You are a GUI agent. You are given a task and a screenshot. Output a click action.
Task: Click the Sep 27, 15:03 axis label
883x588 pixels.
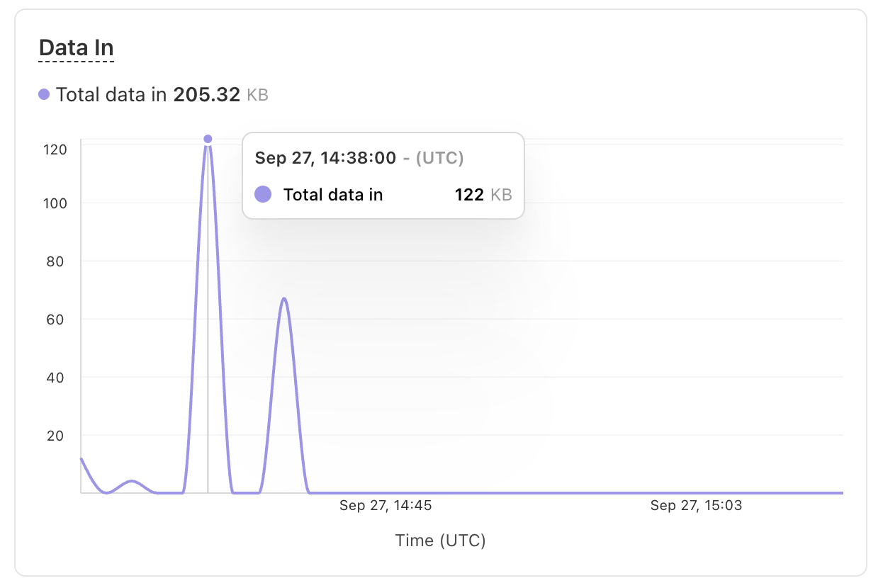click(x=697, y=505)
